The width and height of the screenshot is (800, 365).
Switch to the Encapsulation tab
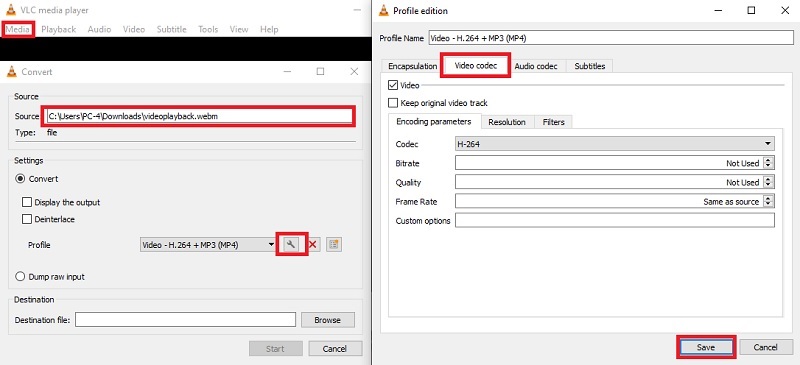[x=413, y=66]
